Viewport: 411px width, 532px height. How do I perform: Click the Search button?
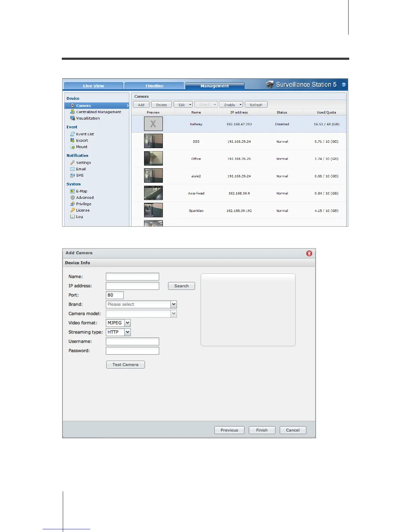[x=181, y=286]
